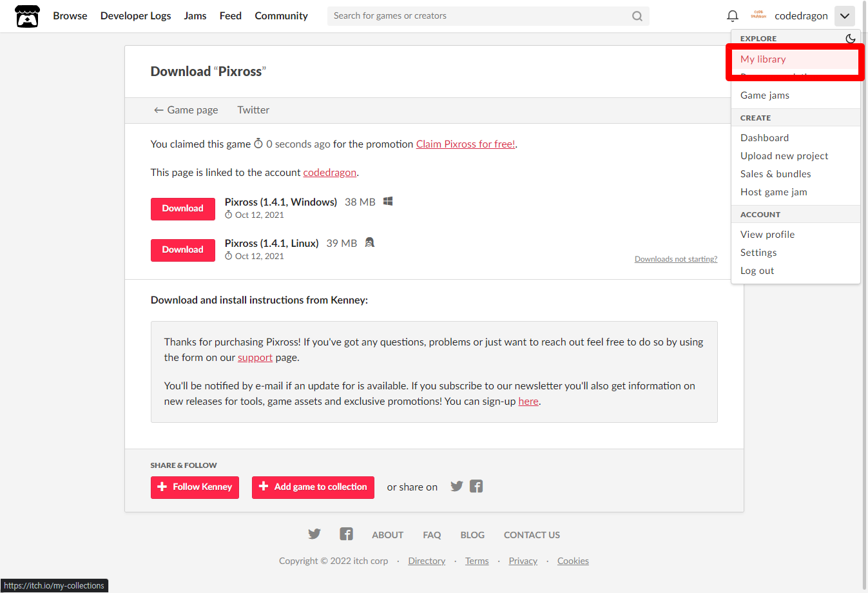Open Browse in the top navigation
The height and width of the screenshot is (593, 868).
point(70,16)
